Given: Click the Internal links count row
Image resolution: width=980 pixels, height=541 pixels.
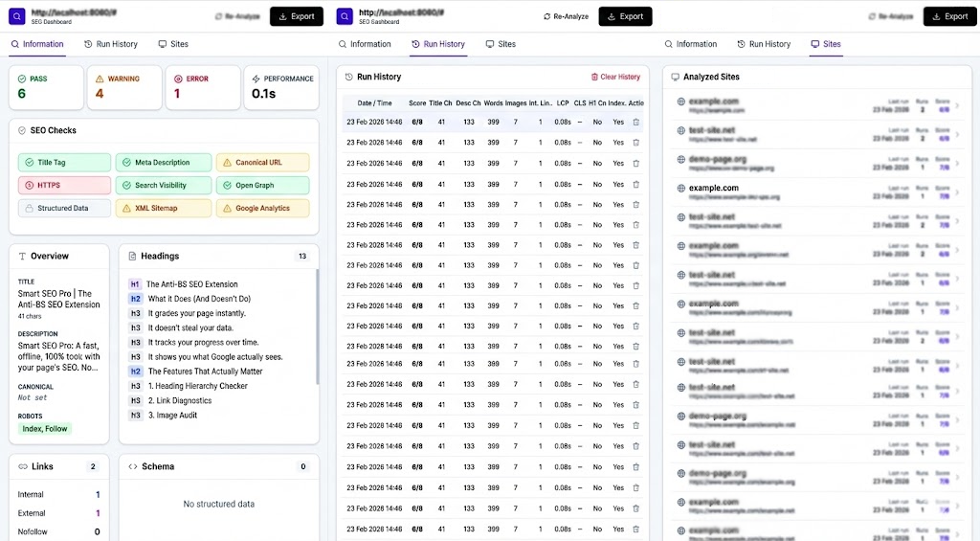Looking at the screenshot, I should (58, 495).
